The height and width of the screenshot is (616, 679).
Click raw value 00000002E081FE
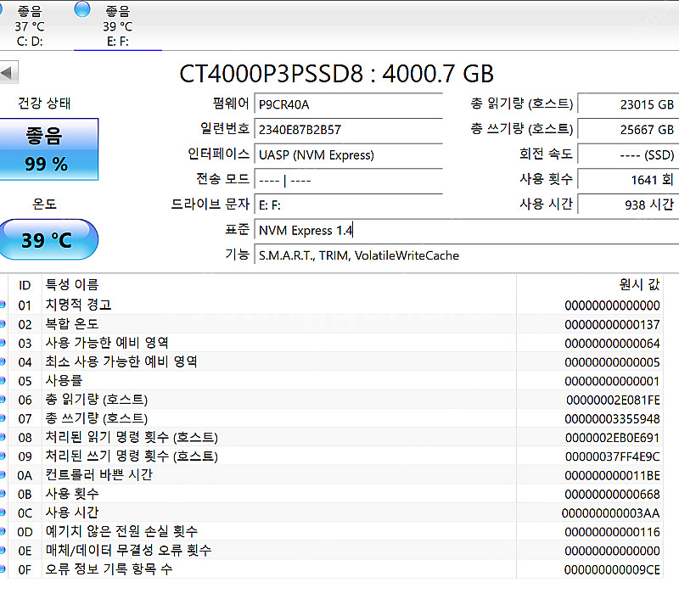(x=613, y=400)
